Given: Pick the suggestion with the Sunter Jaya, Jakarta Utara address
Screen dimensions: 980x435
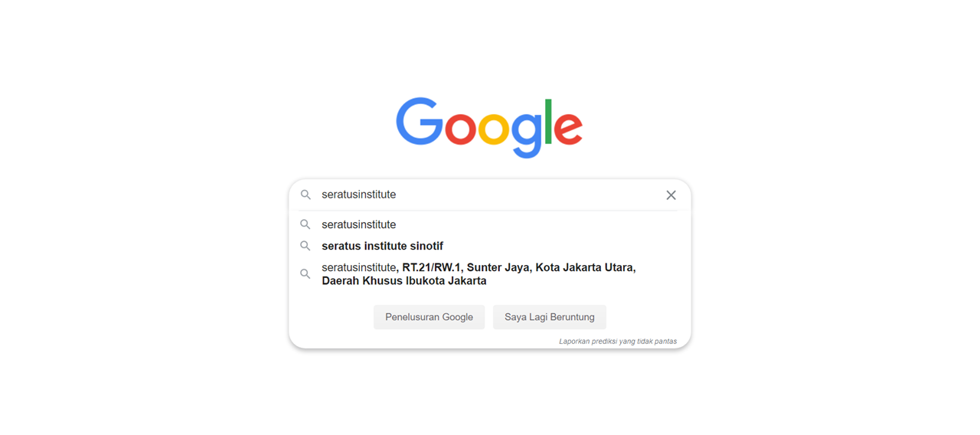Looking at the screenshot, I should coord(490,274).
